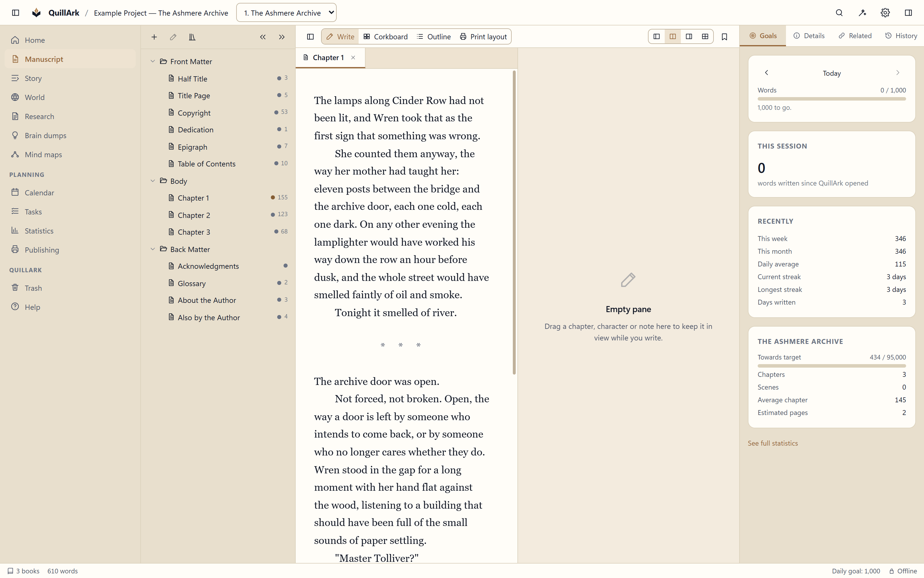
Task: Select two-column split layout icon
Action: tap(673, 36)
